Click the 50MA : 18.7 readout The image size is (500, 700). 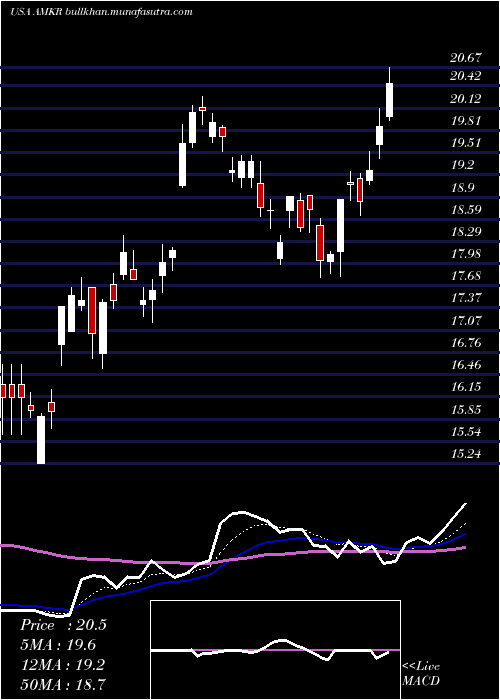63,684
